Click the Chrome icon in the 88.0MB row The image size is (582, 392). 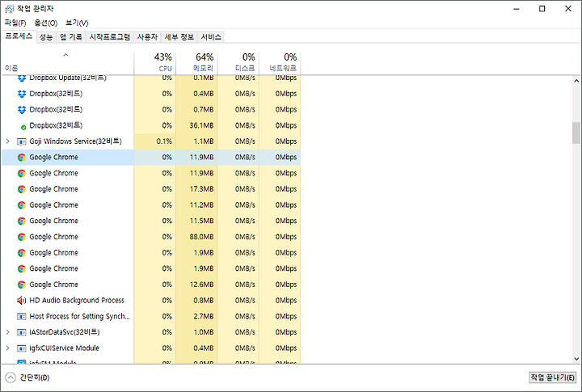click(22, 237)
